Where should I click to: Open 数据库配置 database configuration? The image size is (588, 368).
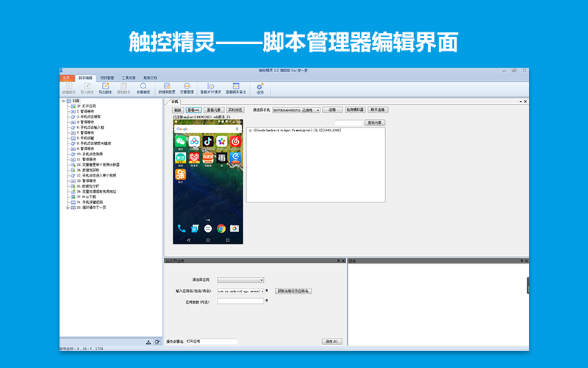[x=168, y=88]
